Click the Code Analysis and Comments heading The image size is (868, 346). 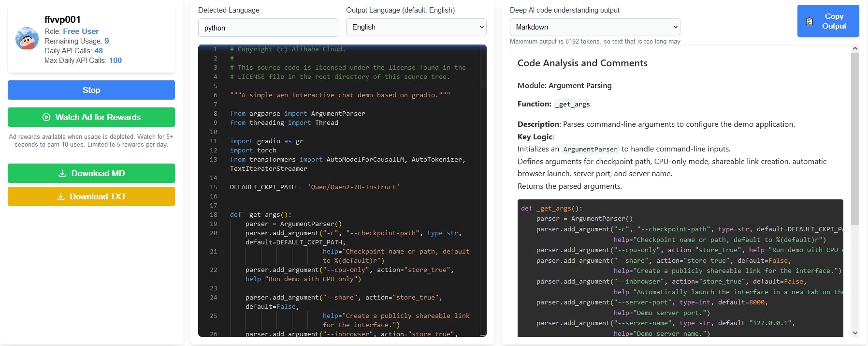point(582,63)
